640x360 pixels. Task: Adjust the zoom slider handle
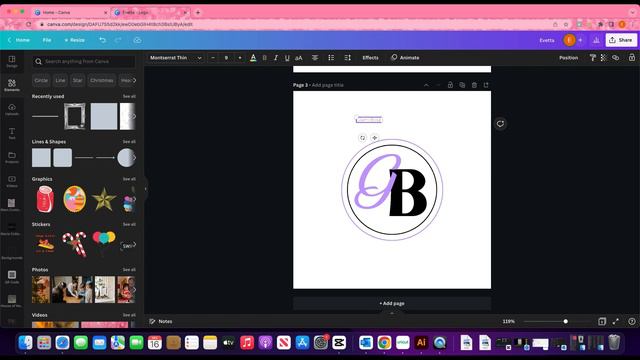(x=565, y=322)
